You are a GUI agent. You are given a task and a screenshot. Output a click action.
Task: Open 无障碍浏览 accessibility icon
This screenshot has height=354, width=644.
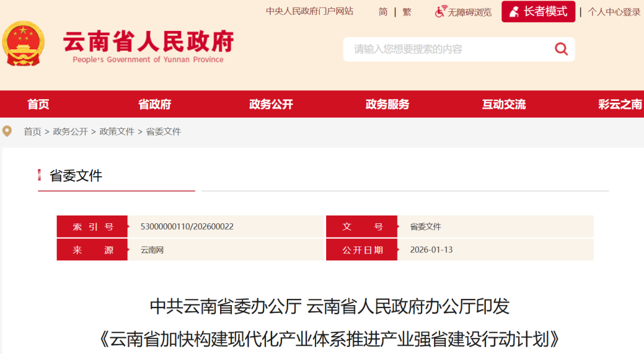pos(439,11)
